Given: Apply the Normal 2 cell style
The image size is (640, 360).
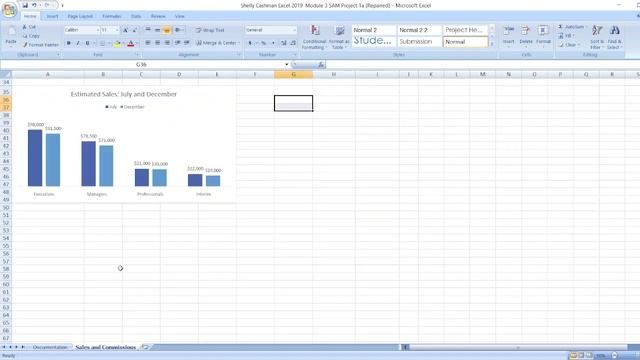Looking at the screenshot, I should pos(373,30).
